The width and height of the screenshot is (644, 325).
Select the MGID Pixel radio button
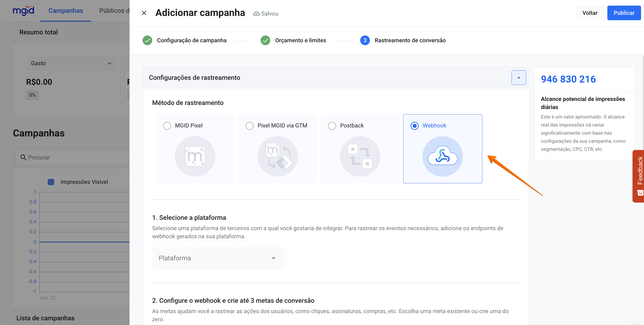(167, 126)
